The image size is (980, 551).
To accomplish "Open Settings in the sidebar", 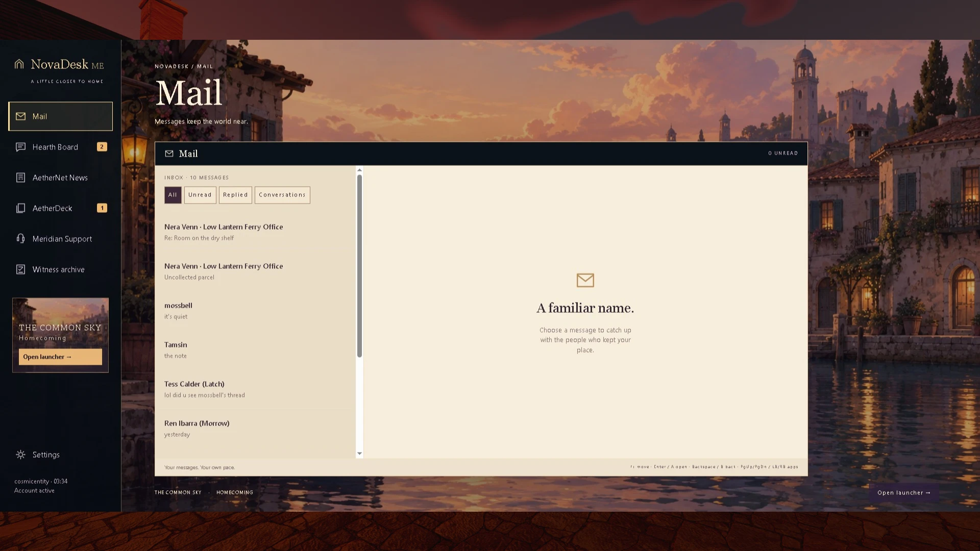I will 60,455.
